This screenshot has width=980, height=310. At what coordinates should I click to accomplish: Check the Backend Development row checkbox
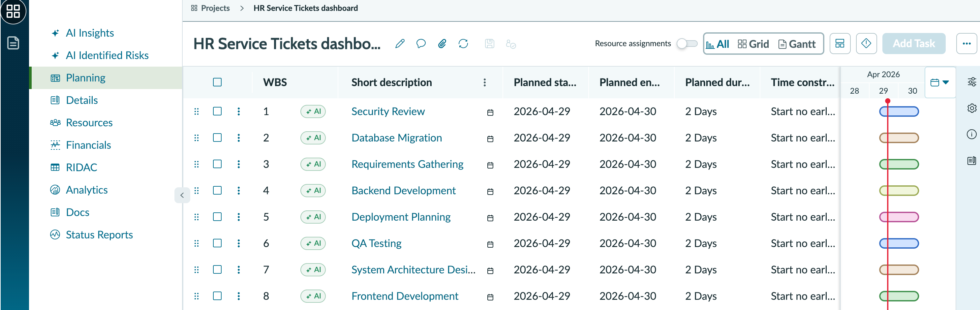click(x=217, y=190)
